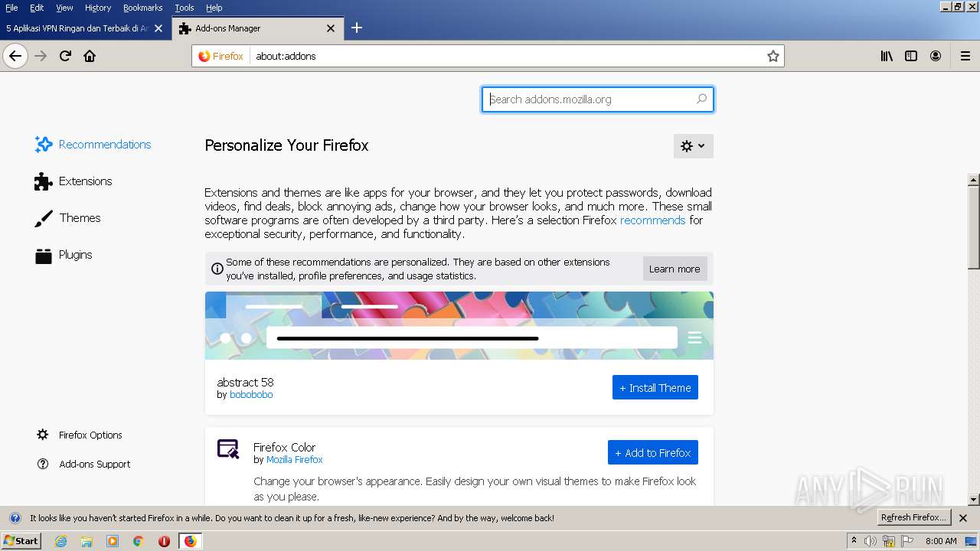The height and width of the screenshot is (551, 980).
Task: Launch Internet Explorer from taskbar
Action: [x=60, y=541]
